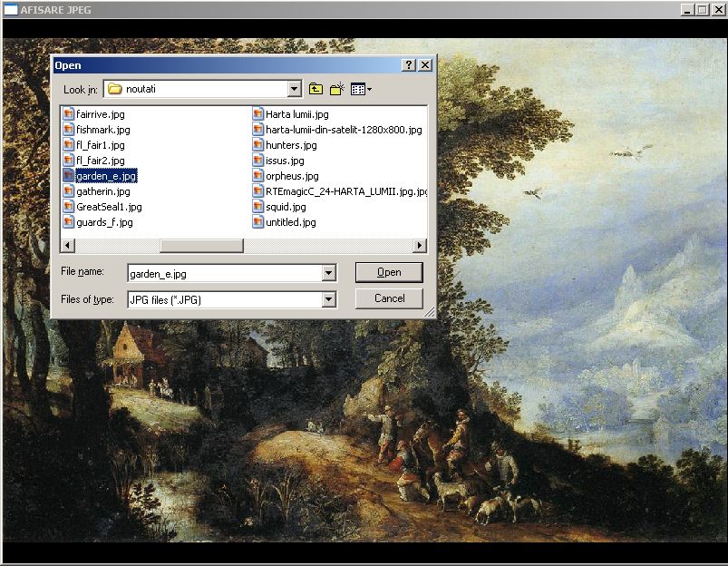Click the file icon beside guards_f.jpg
The height and width of the screenshot is (566, 728).
pyautogui.click(x=68, y=221)
